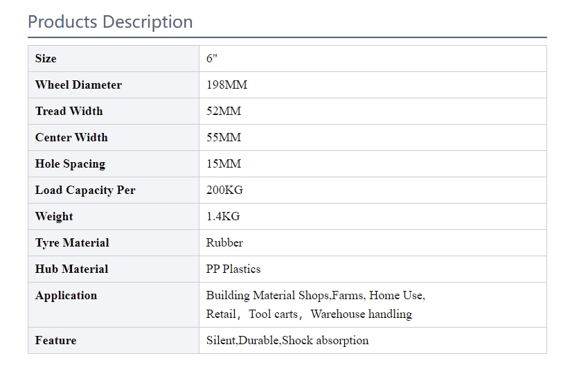Select the Center Width label
This screenshot has height=374, width=588.
[71, 137]
